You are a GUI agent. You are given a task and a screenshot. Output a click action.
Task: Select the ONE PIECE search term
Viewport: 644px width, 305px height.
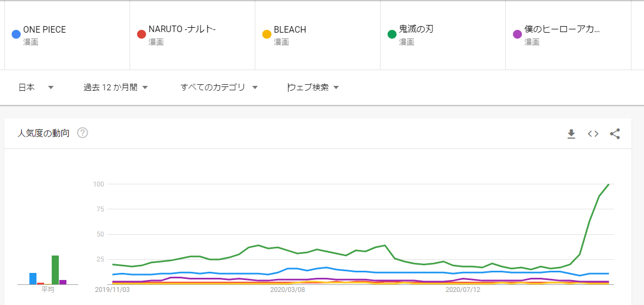(x=45, y=30)
